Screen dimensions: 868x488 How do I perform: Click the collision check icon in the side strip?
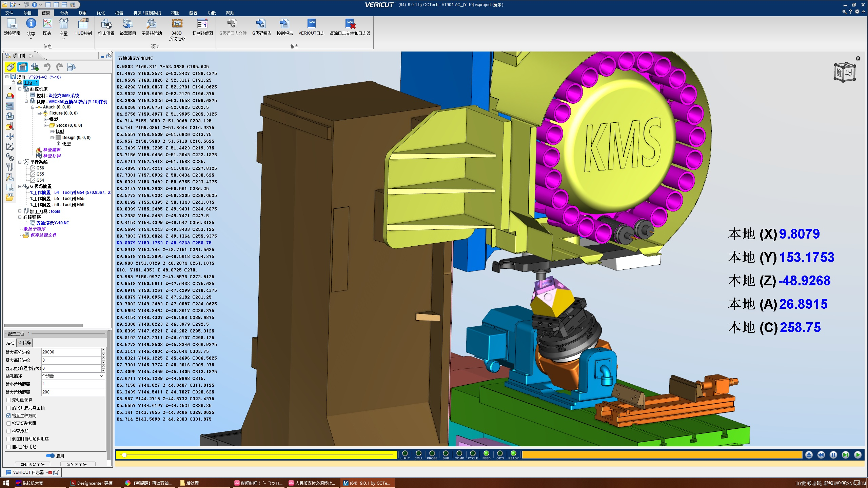click(x=10, y=127)
